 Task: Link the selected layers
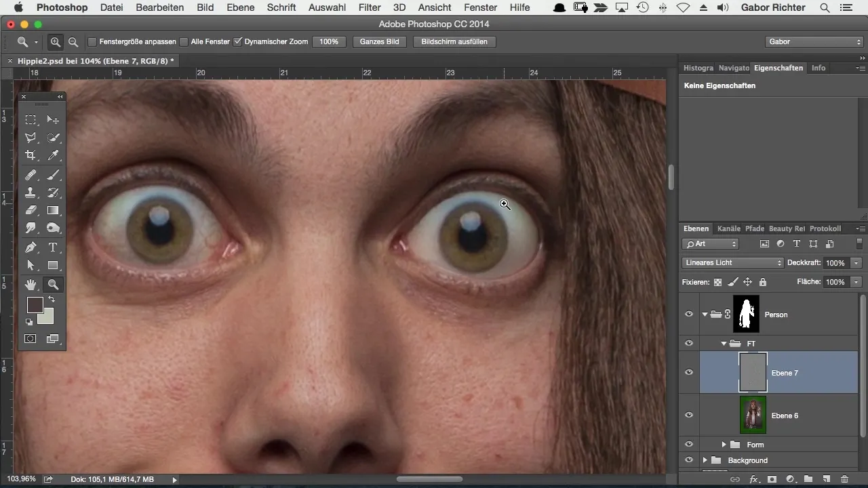[735, 479]
